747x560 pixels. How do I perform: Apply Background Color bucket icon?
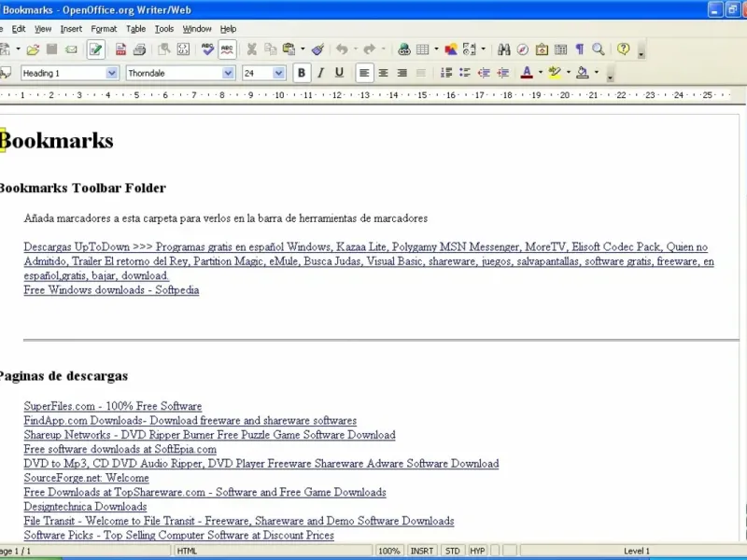(583, 73)
